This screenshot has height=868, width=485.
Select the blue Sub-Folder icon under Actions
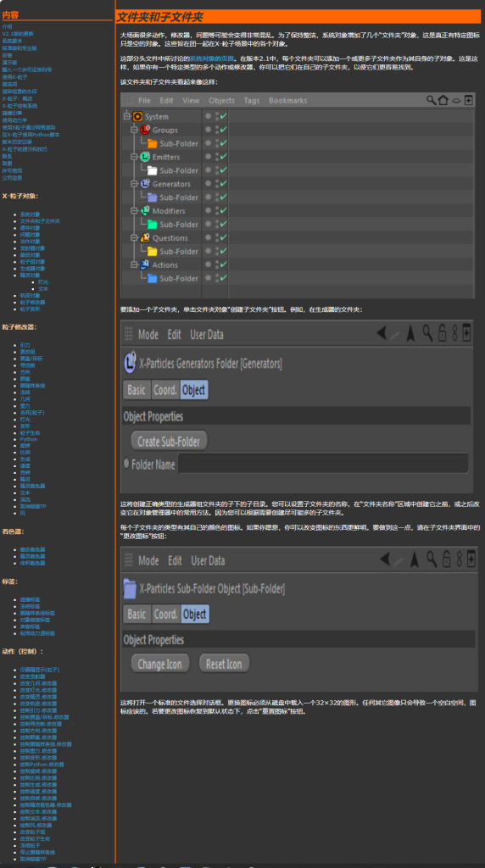click(x=153, y=278)
